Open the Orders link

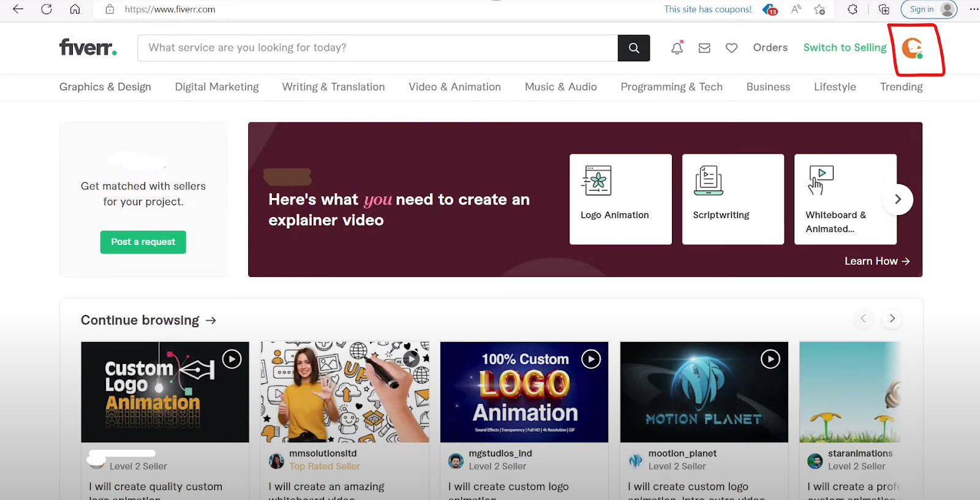(770, 48)
